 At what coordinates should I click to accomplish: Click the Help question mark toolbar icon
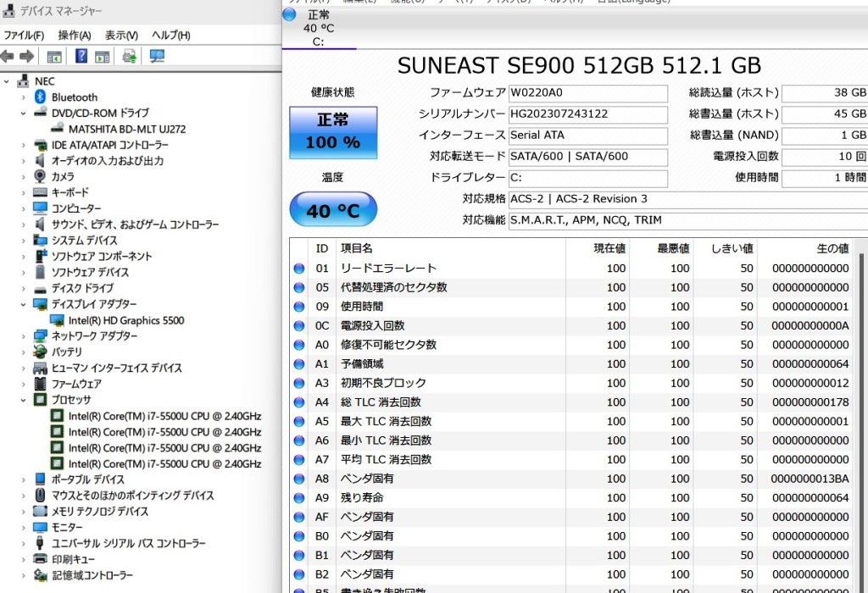[x=81, y=56]
